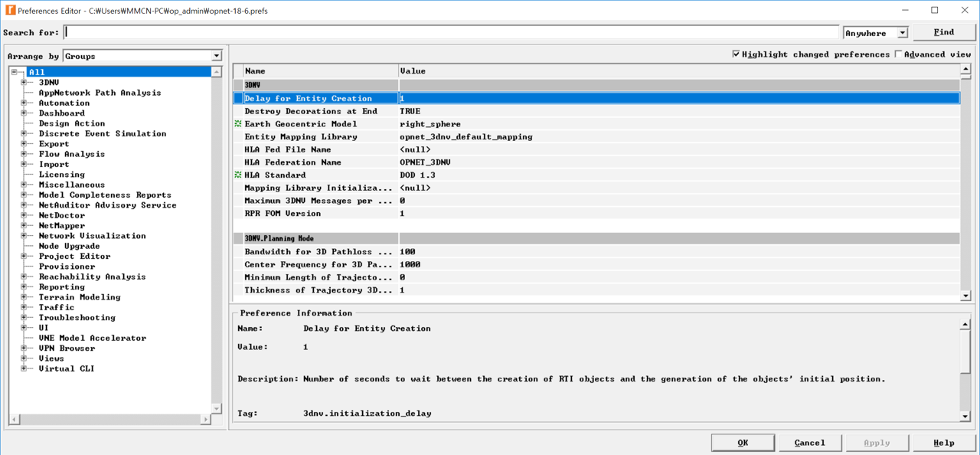Open the Anywhere search scope dropdown
Screen dimensions: 980x455
pos(903,32)
